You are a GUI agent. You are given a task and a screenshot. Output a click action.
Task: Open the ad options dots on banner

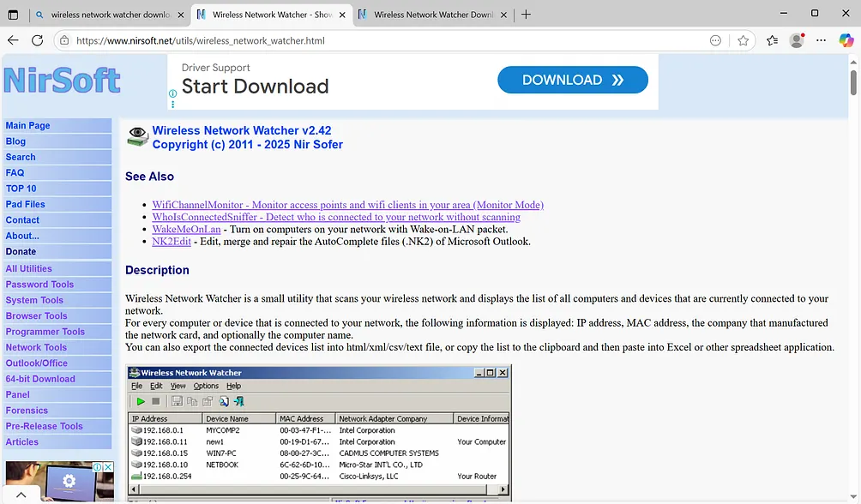172,104
